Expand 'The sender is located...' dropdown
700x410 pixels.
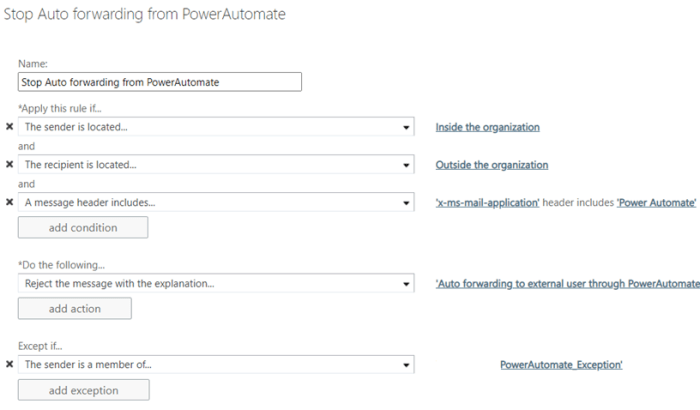coord(405,128)
